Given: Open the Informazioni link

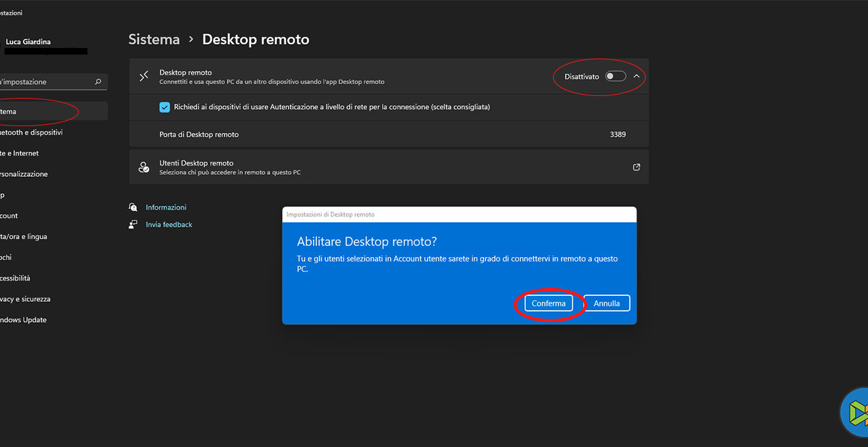Looking at the screenshot, I should point(166,207).
